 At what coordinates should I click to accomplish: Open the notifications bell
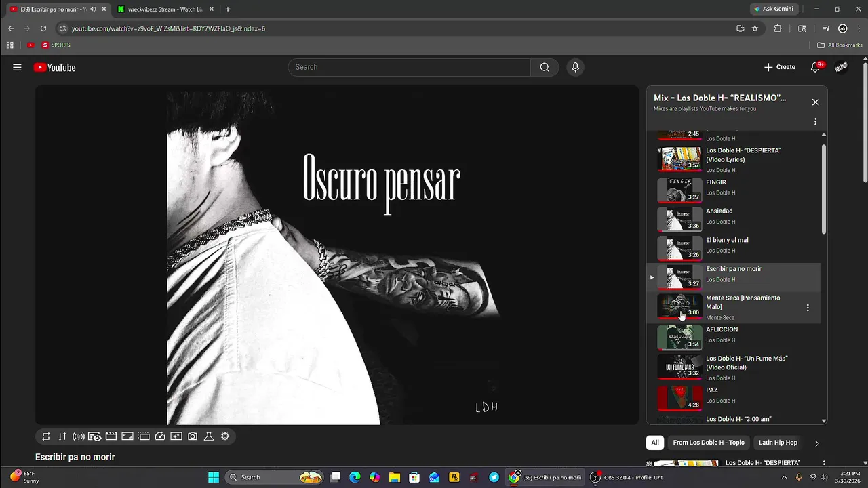[x=816, y=67]
